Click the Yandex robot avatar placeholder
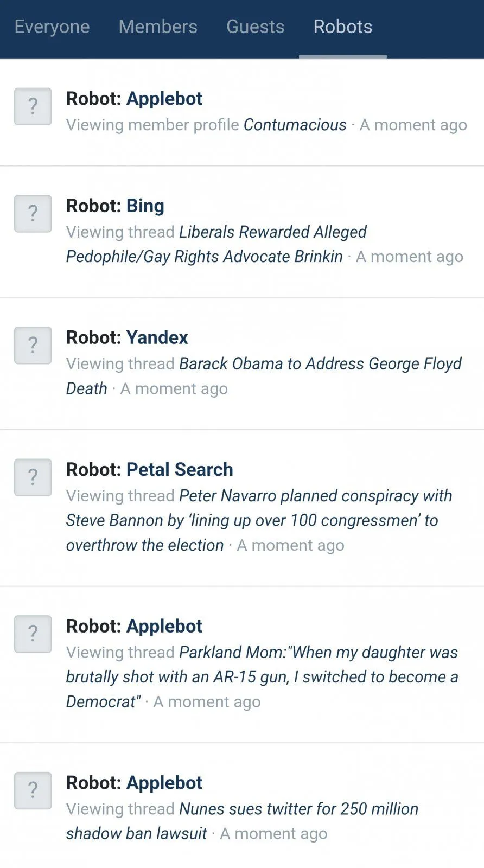 pos(33,346)
